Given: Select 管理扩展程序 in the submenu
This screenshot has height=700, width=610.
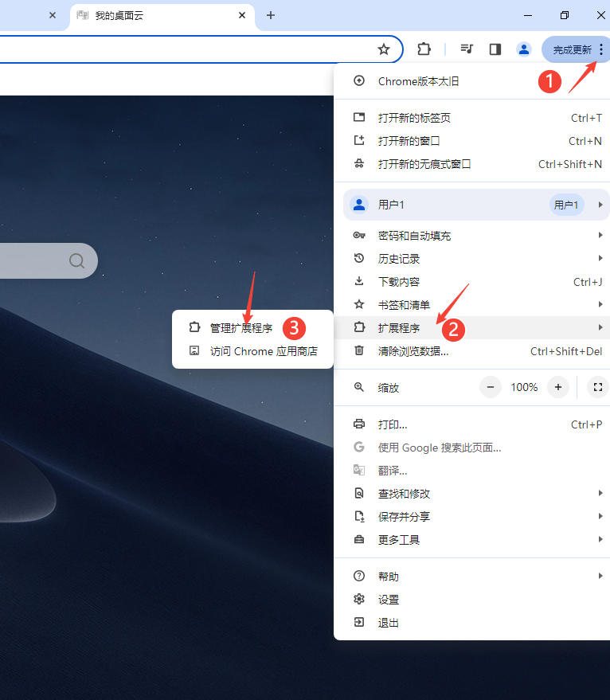Looking at the screenshot, I should point(240,327).
